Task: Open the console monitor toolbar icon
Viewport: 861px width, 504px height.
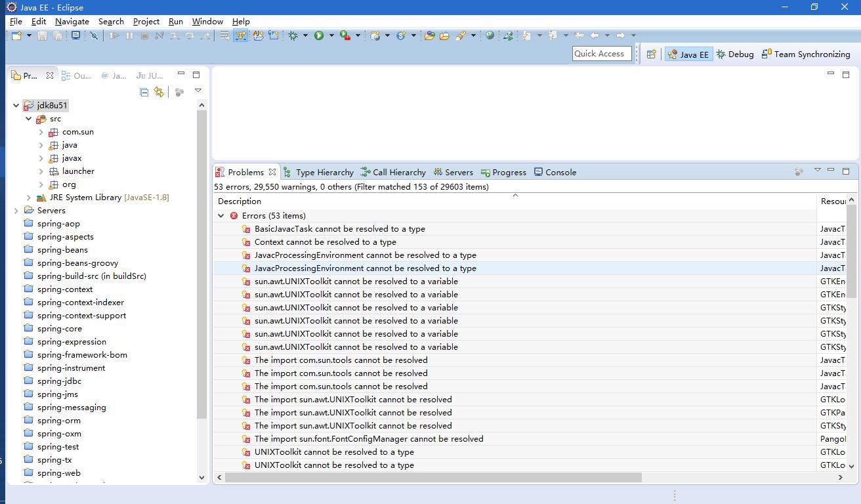Action: tap(75, 35)
